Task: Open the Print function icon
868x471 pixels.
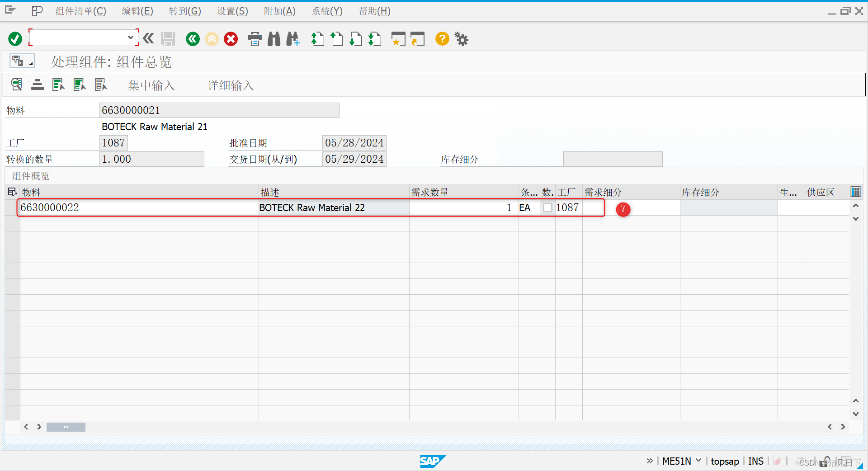Action: pyautogui.click(x=255, y=38)
